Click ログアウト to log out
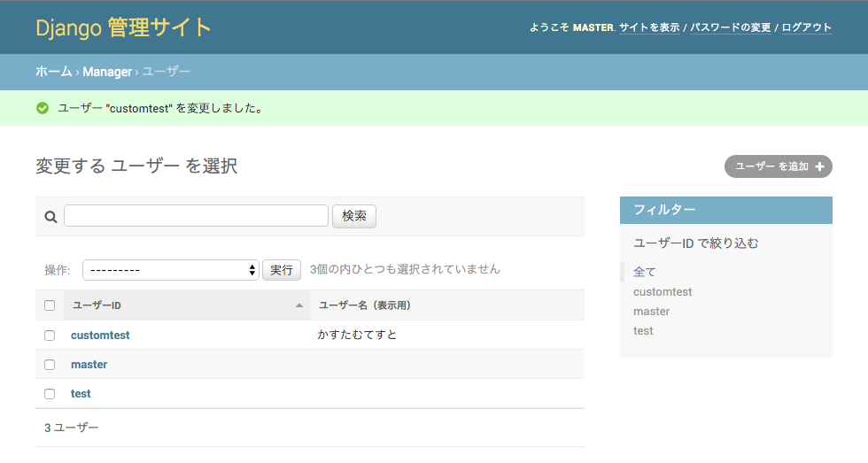Screen dimensions: 868x463 (x=806, y=27)
